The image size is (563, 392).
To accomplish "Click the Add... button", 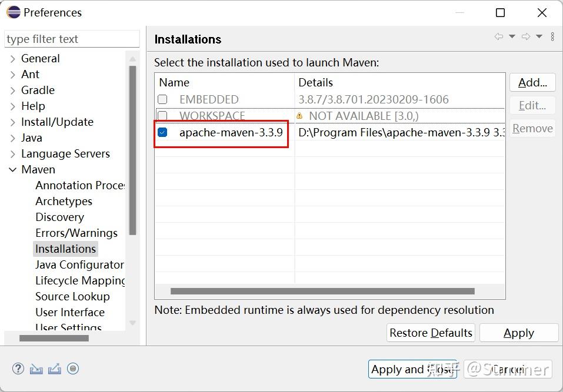I will 532,82.
